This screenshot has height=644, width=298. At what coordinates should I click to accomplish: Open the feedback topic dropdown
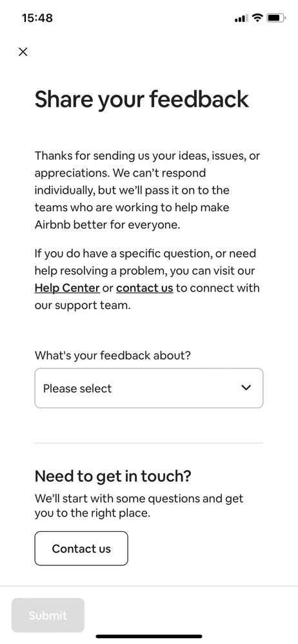tap(148, 388)
